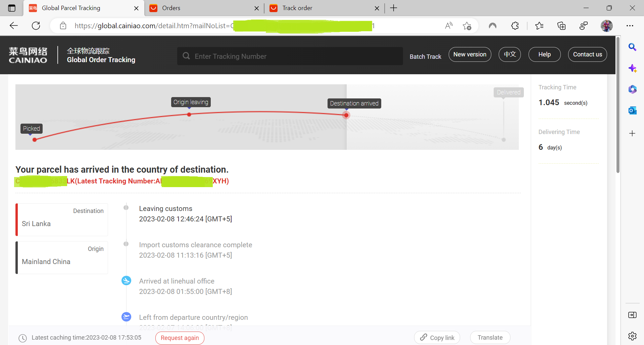Click the browser profile avatar
The height and width of the screenshot is (345, 644).
pos(606,26)
